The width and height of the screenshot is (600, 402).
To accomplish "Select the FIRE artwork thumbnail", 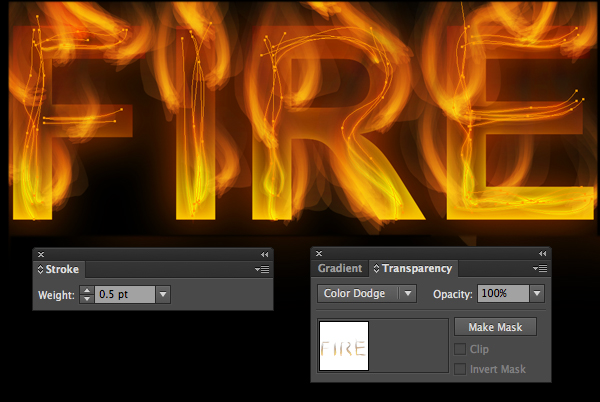I will pyautogui.click(x=344, y=346).
